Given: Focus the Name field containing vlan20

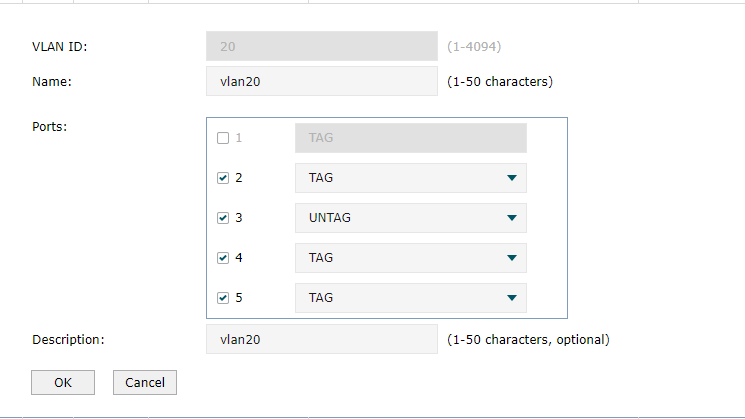Looking at the screenshot, I should 322,81.
